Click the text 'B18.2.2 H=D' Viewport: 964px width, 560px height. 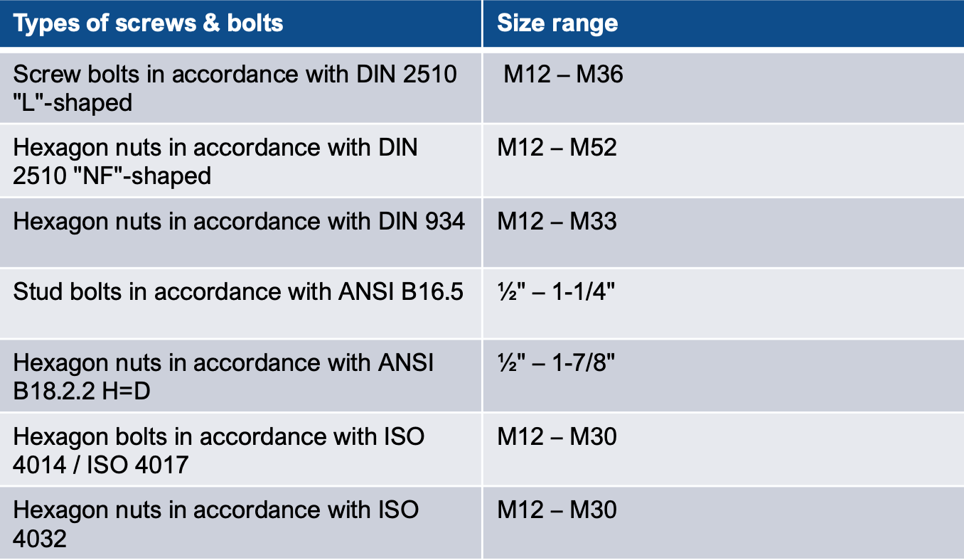point(82,390)
